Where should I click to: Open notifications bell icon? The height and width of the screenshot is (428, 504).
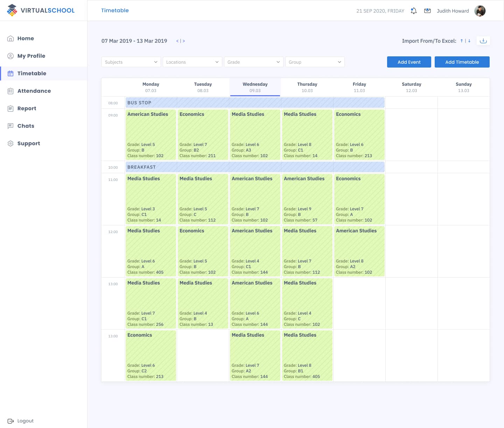(x=414, y=11)
